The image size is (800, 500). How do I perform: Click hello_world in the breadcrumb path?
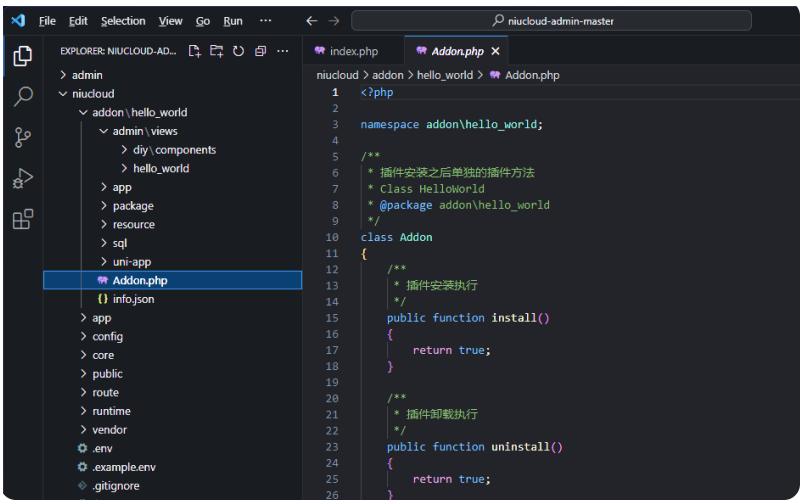[445, 75]
